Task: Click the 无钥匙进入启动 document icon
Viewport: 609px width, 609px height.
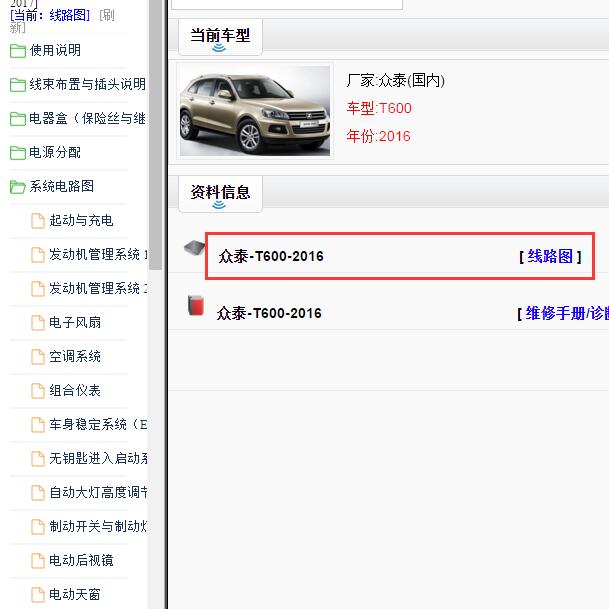Action: click(38, 459)
